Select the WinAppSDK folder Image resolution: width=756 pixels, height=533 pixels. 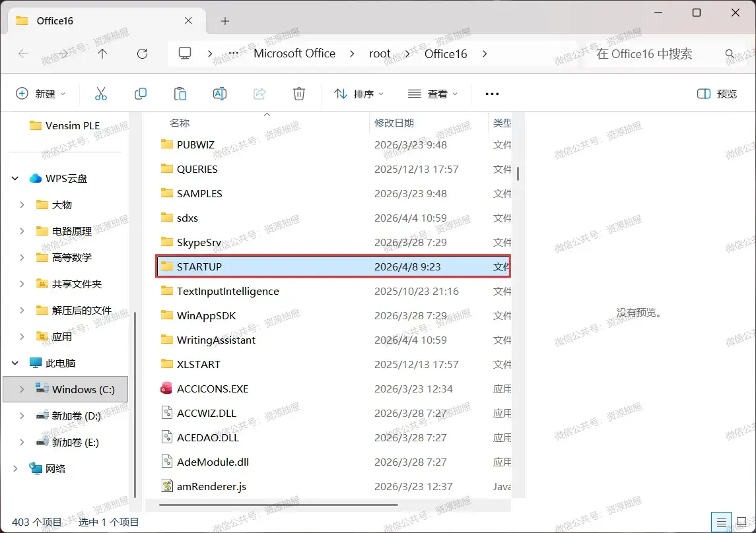[333, 315]
